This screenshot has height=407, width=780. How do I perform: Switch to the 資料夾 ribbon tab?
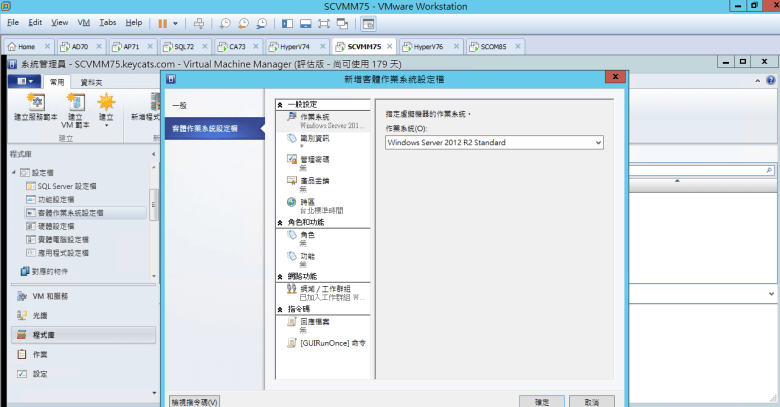(91, 82)
